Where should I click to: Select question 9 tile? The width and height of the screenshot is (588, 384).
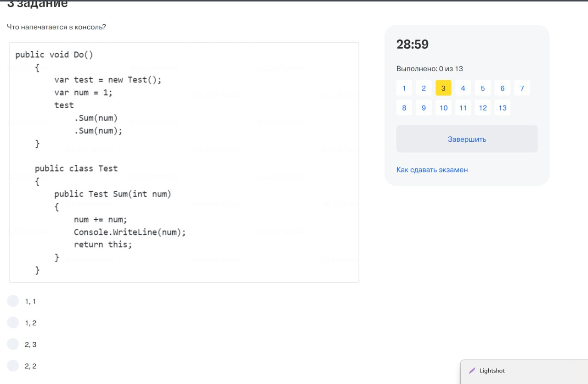coord(424,108)
